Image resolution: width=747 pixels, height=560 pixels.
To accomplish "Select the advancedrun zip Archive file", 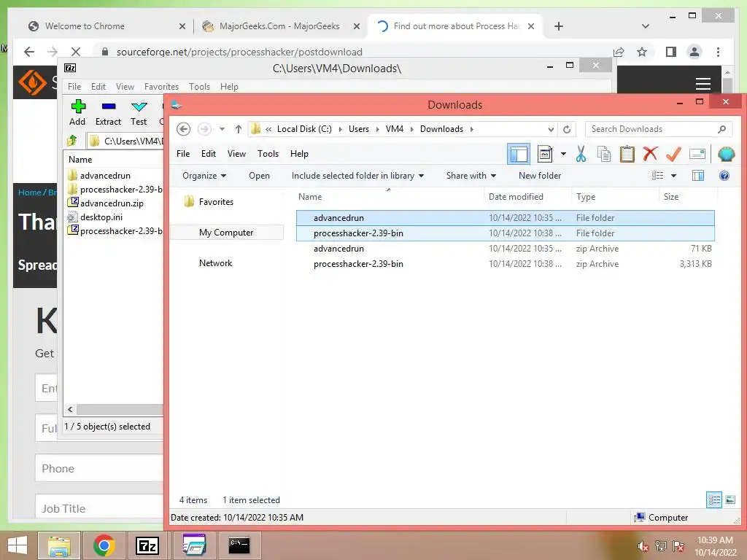I will tap(506, 249).
